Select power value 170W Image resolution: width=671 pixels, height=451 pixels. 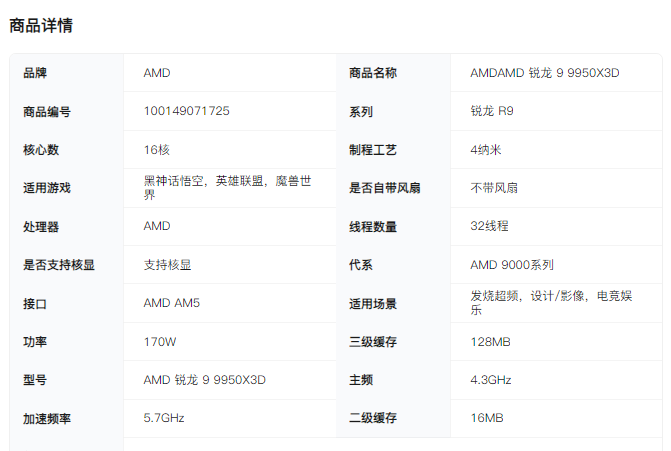(x=160, y=342)
